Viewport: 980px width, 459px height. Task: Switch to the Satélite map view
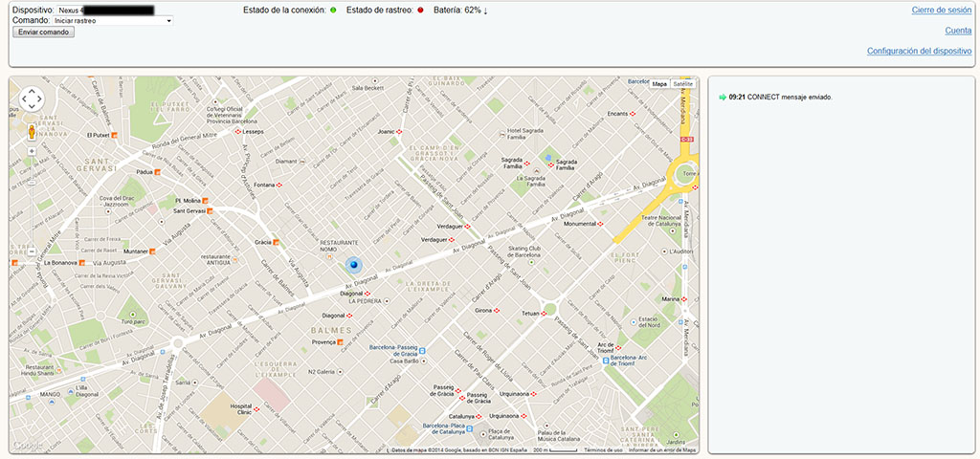tap(682, 84)
